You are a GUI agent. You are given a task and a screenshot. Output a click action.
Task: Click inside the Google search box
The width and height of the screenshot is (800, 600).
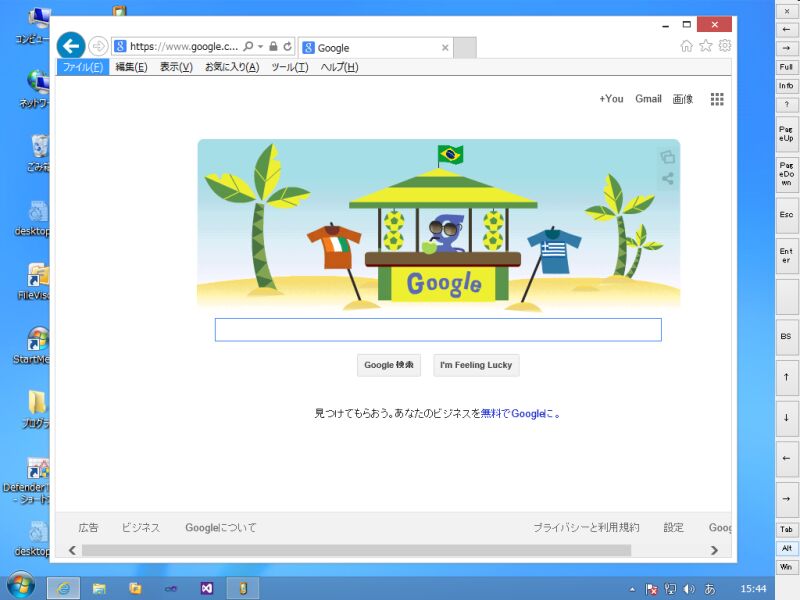coord(438,330)
